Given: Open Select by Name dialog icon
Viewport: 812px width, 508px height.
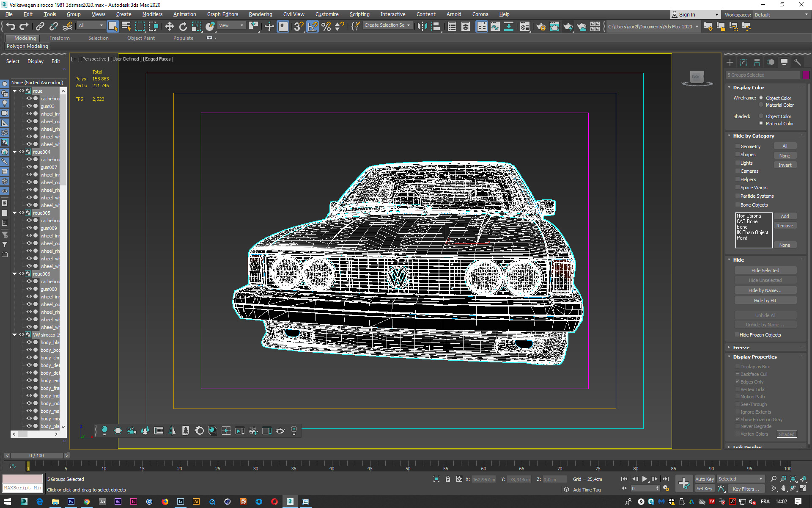Looking at the screenshot, I should click(126, 27).
